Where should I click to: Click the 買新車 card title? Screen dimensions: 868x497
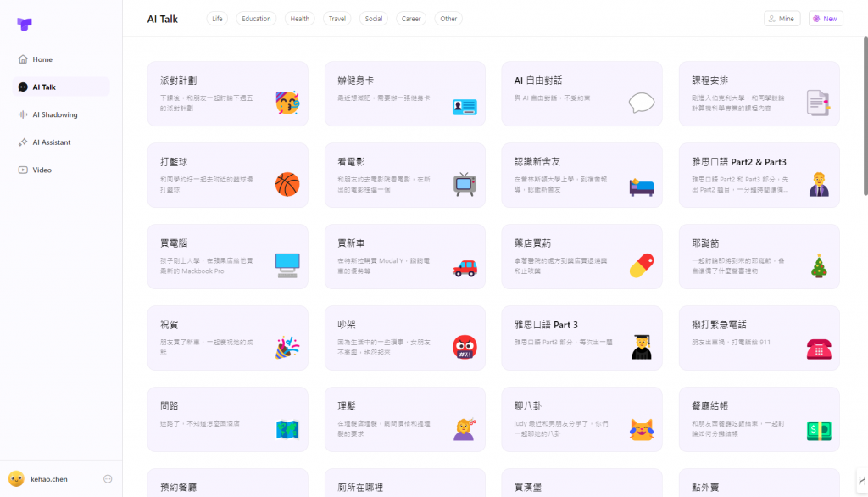pyautogui.click(x=351, y=243)
